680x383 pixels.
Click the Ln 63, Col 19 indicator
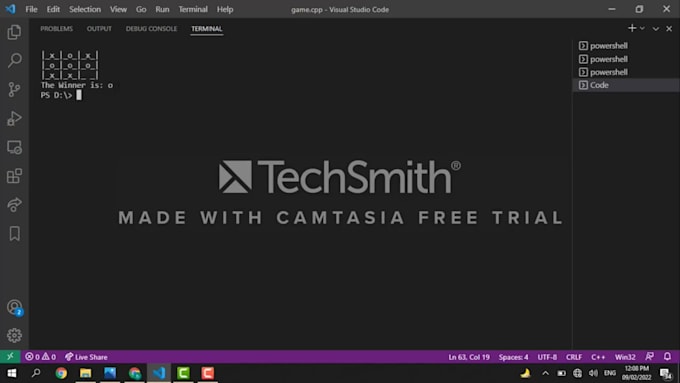coord(469,357)
